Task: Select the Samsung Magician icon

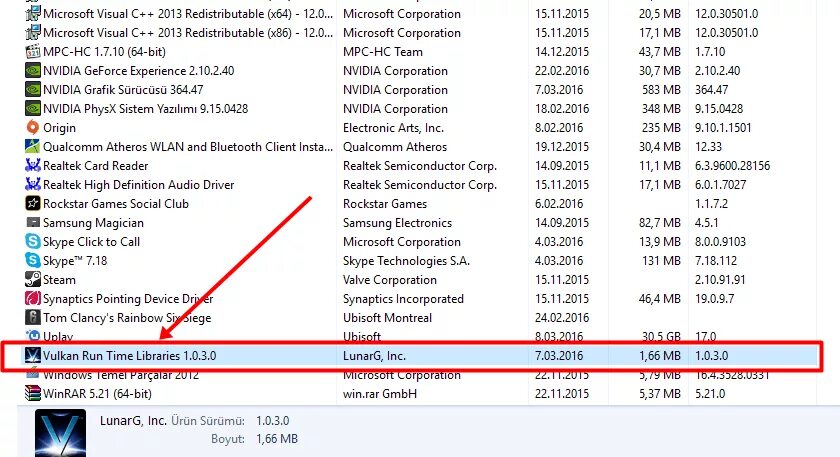Action: (x=33, y=223)
